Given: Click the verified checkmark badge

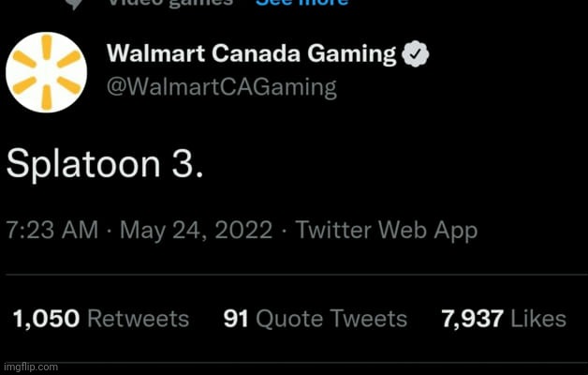Looking at the screenshot, I should (x=417, y=54).
